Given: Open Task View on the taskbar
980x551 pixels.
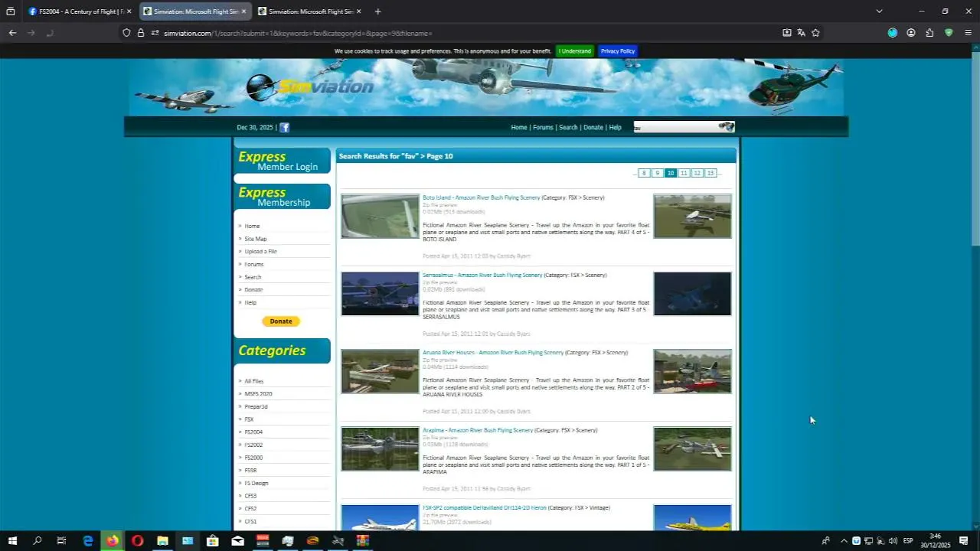Looking at the screenshot, I should tap(61, 541).
